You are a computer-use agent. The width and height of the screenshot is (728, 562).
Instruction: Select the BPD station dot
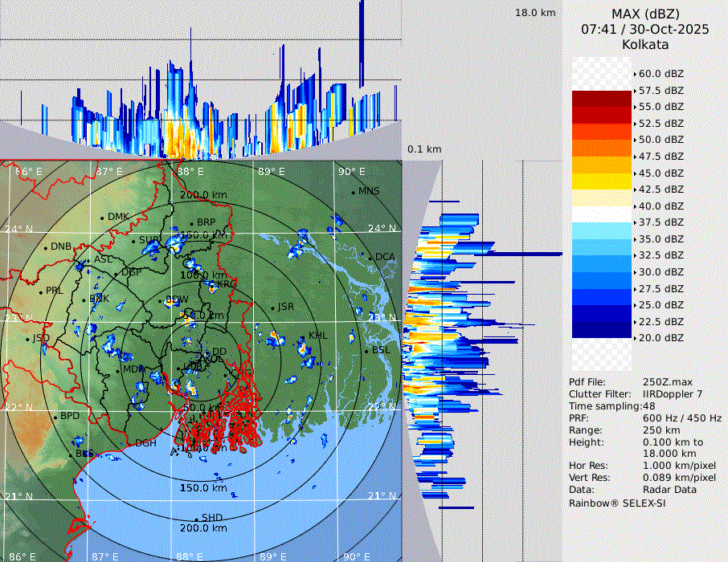[56, 417]
